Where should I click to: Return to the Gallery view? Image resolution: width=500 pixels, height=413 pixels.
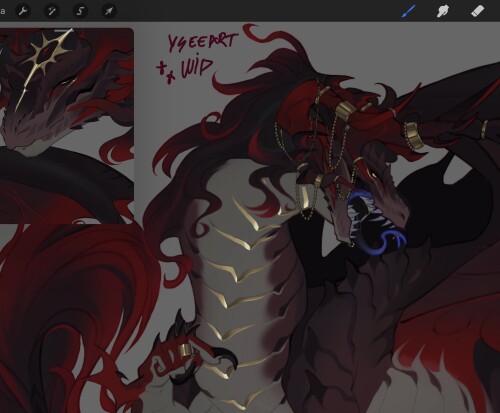pos(2,11)
